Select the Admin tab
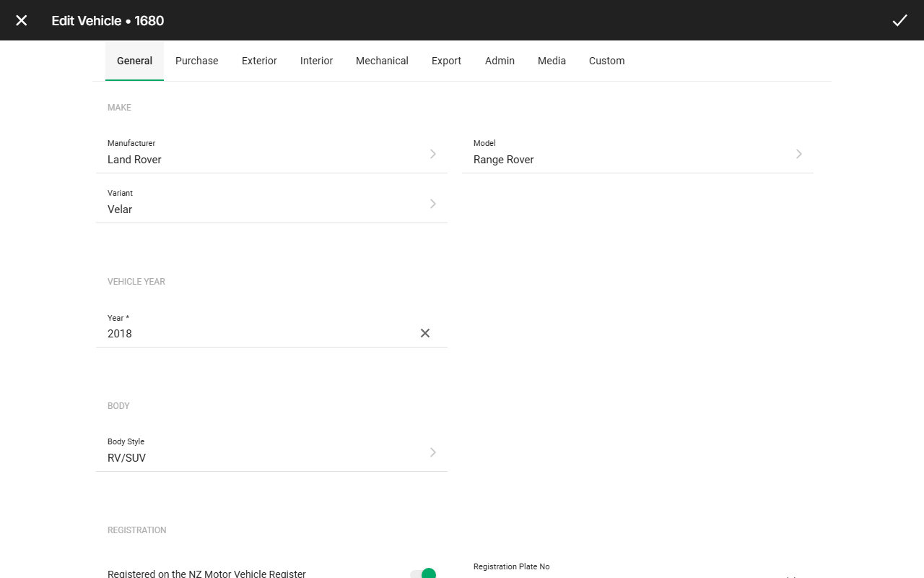This screenshot has height=578, width=924. tap(500, 61)
